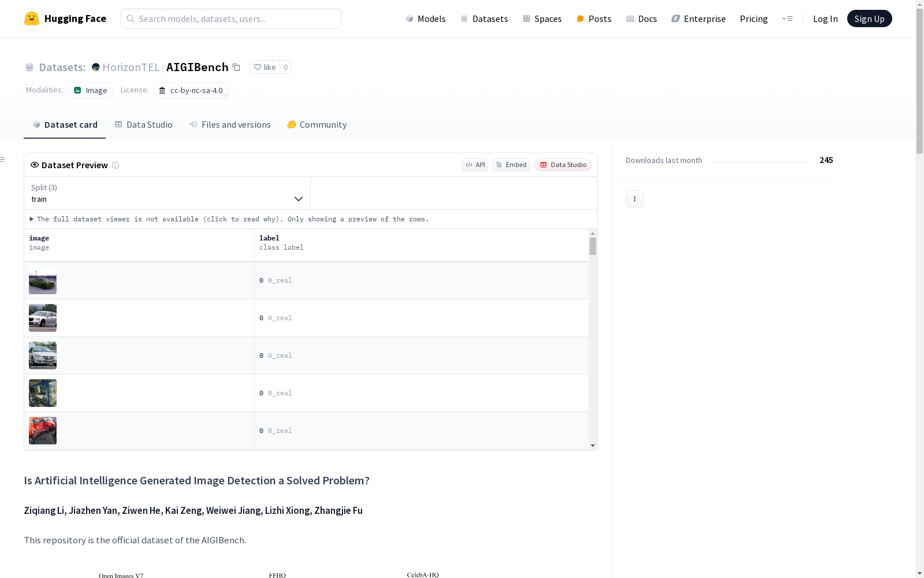
Task: Open the first green car thumbnail
Action: pos(43,280)
